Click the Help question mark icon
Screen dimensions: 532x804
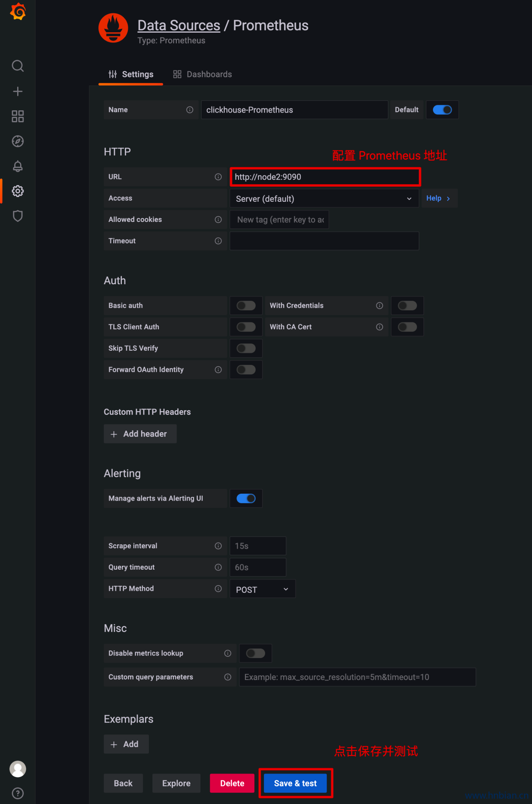(x=18, y=793)
